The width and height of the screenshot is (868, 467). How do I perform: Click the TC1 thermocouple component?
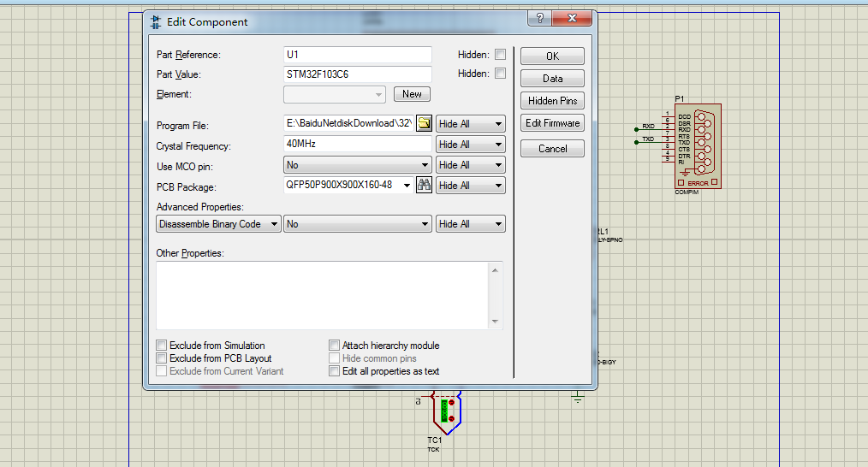445,411
